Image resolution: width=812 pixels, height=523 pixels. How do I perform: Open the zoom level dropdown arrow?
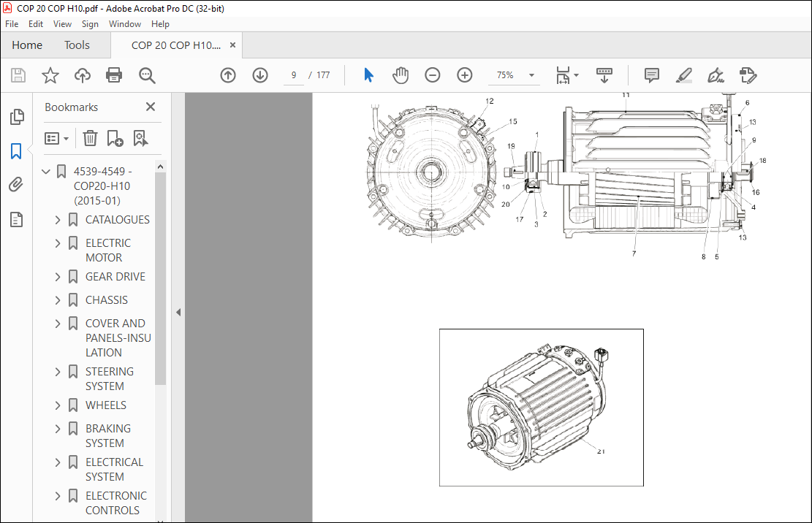[x=531, y=75]
